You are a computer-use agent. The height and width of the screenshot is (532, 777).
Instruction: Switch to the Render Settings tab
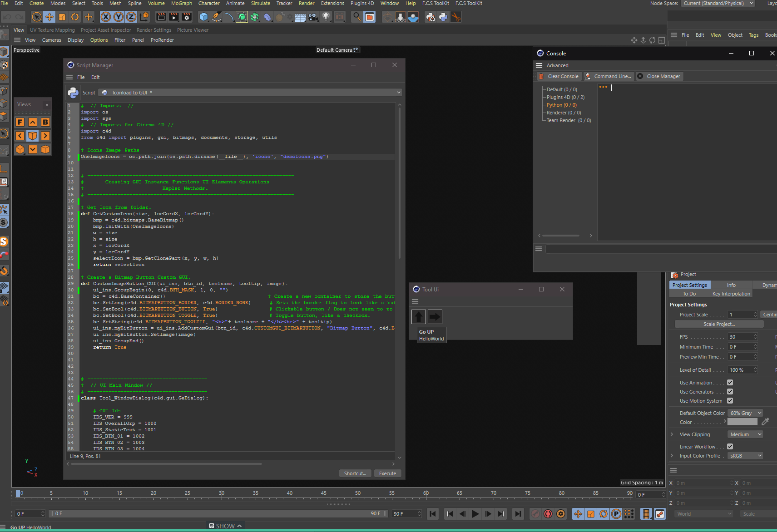click(x=154, y=30)
